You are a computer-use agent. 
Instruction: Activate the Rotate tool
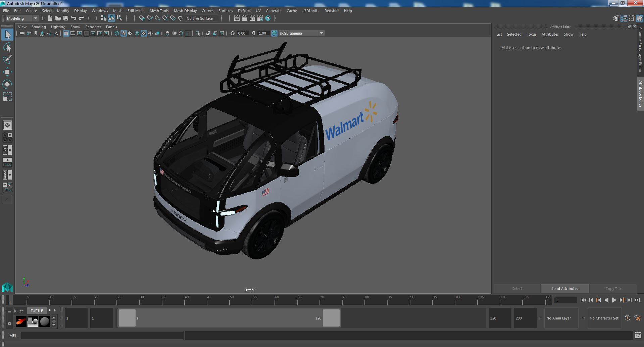tap(7, 84)
